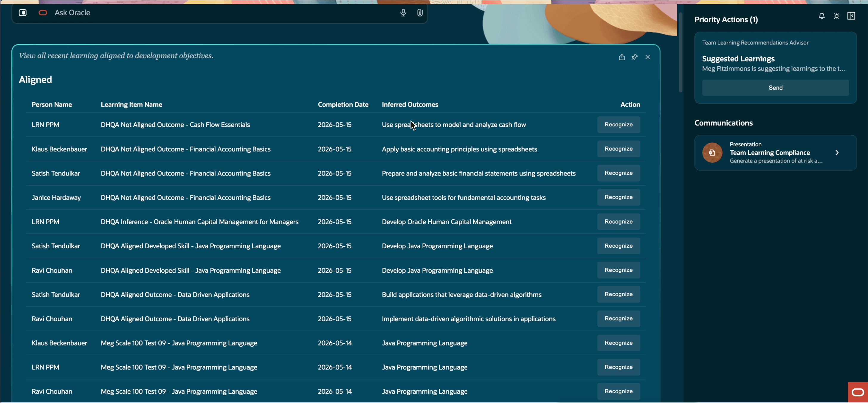Open the Oracle assistant floating button

pos(858,392)
